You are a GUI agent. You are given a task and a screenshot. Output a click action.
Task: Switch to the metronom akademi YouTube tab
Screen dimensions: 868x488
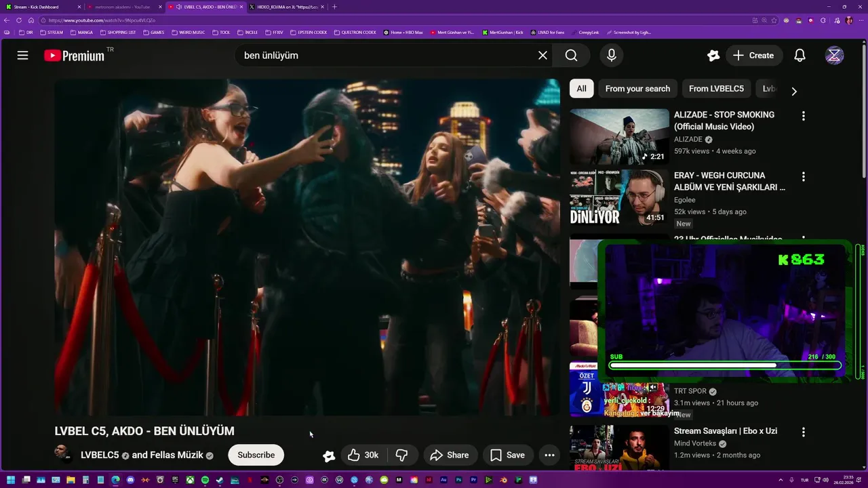[123, 7]
